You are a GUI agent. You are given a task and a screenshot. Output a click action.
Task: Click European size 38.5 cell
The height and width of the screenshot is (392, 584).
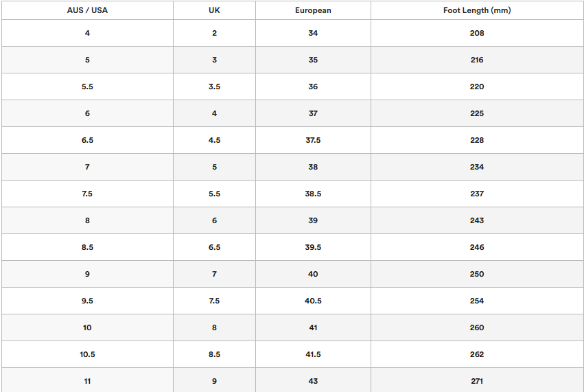click(313, 194)
